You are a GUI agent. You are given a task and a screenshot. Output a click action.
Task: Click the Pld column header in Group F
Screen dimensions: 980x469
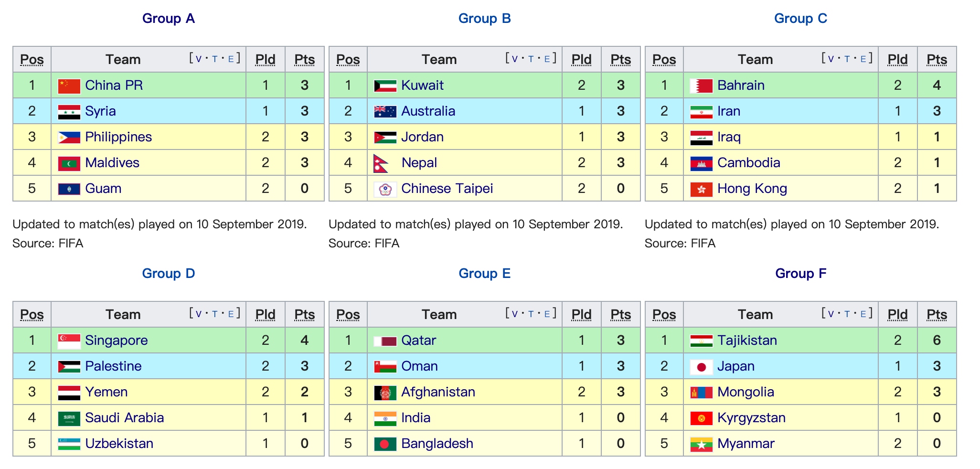897,315
